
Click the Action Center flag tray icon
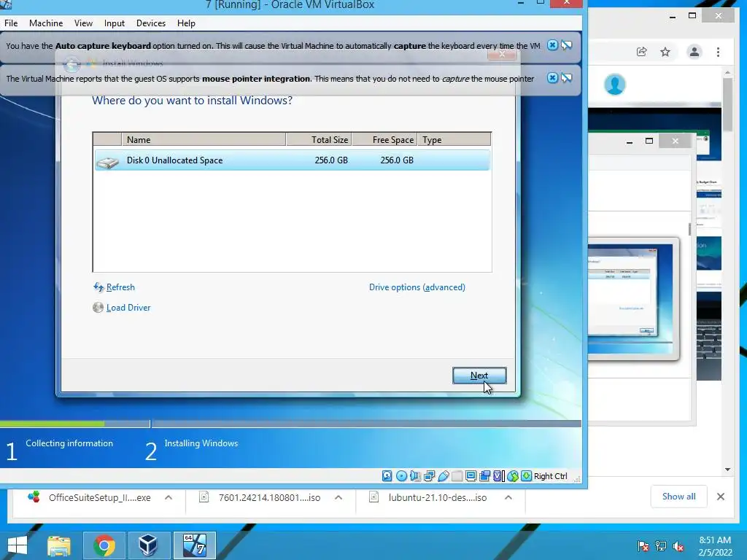[643, 545]
